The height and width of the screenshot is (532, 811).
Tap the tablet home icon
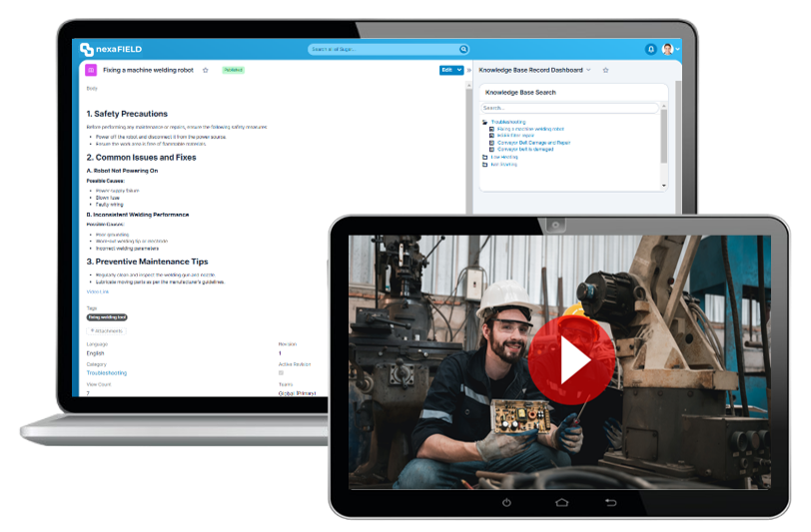click(x=561, y=502)
